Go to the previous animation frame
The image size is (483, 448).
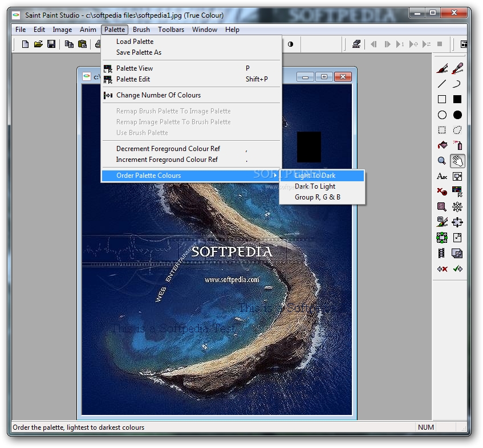[x=374, y=44]
